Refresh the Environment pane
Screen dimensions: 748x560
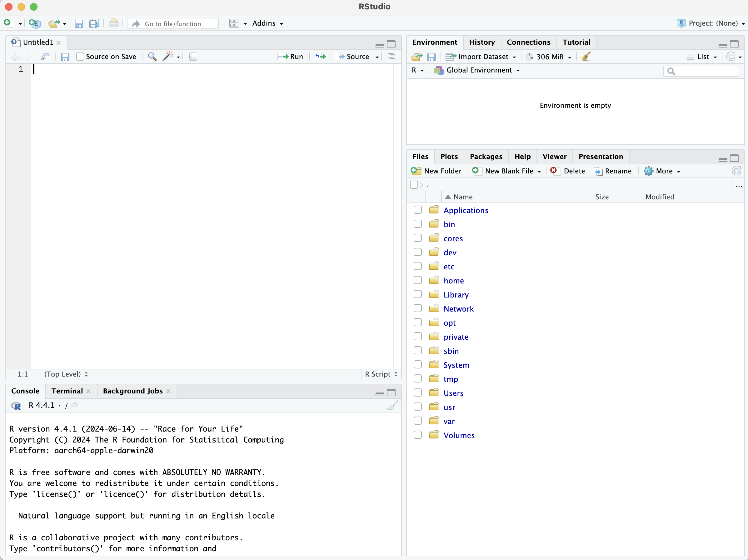point(731,57)
